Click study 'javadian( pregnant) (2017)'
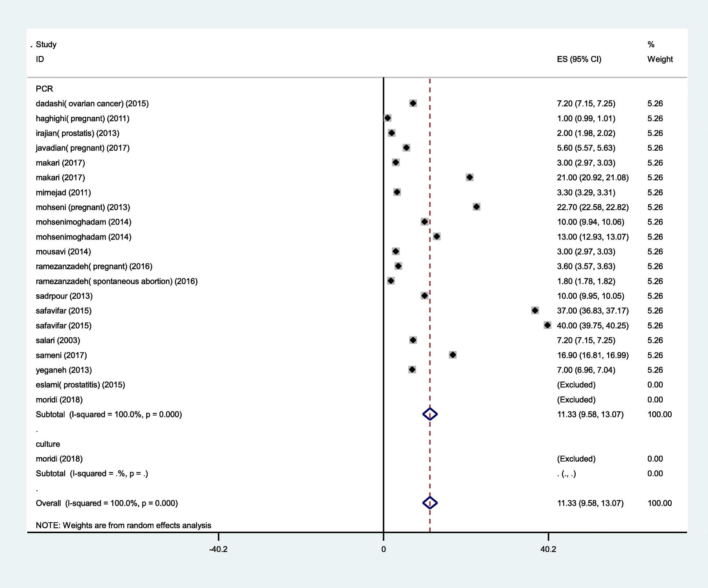 pos(83,148)
